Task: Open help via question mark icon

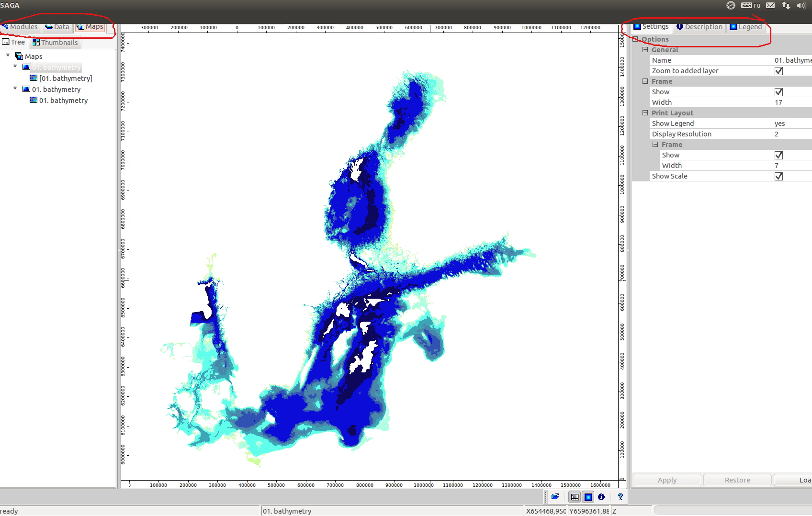Action: (620, 497)
